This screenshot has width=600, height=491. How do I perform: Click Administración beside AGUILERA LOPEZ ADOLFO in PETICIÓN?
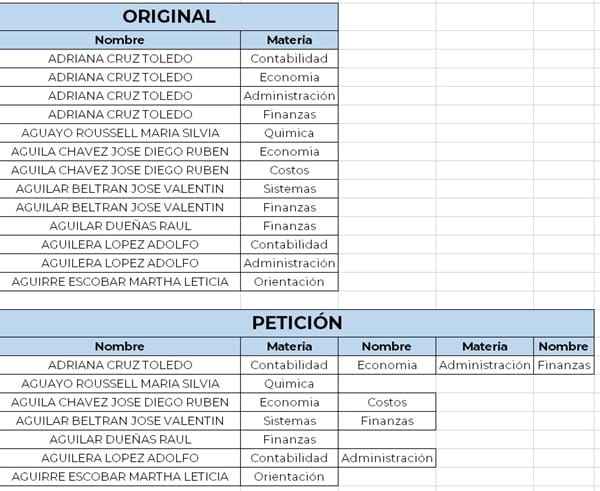[x=387, y=458]
